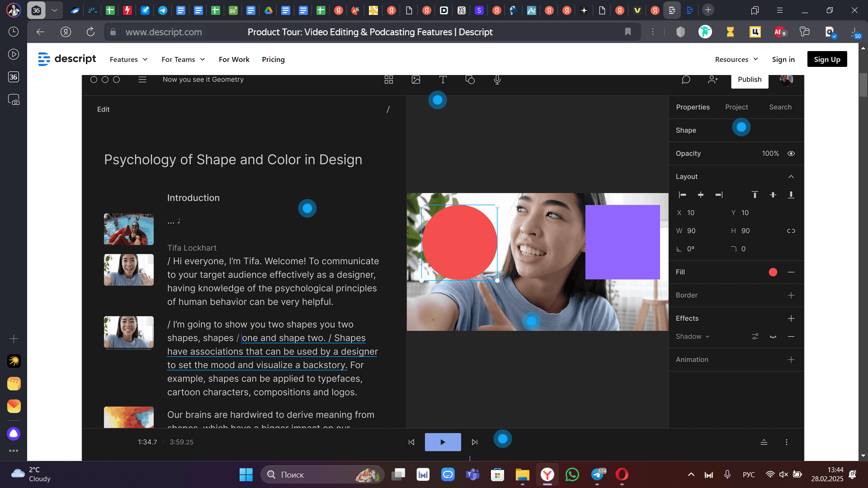Click the add collaborator person icon
Viewport: 868px width, 488px height.
tap(713, 80)
